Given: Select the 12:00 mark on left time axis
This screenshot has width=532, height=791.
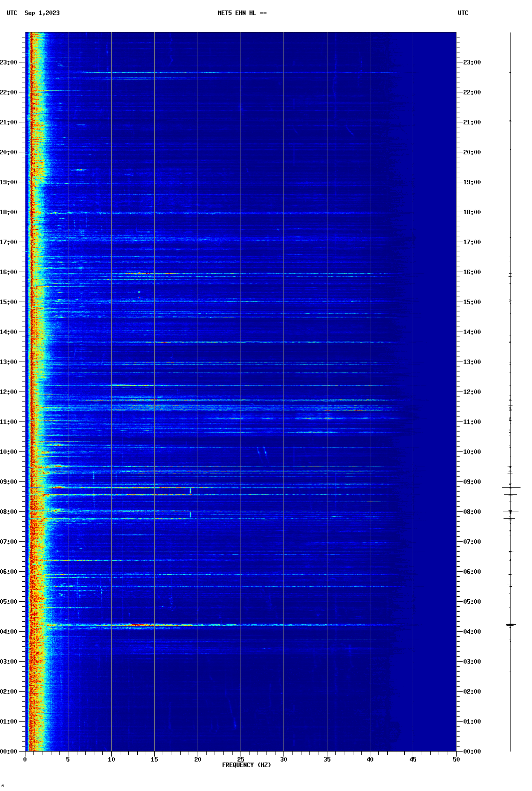Looking at the screenshot, I should coord(9,392).
